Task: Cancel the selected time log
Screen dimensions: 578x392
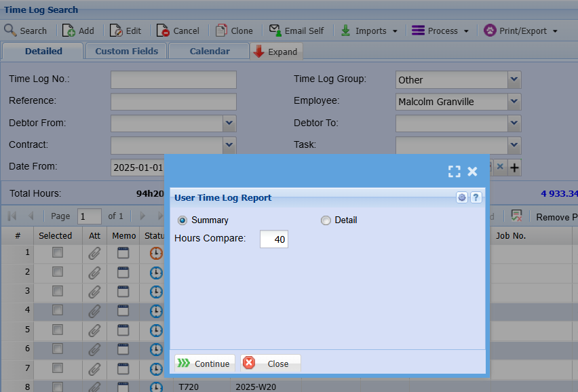Action: [178, 31]
